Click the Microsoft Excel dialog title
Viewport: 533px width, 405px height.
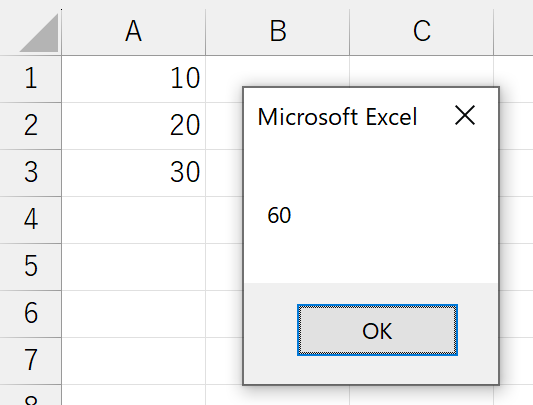[x=337, y=117]
